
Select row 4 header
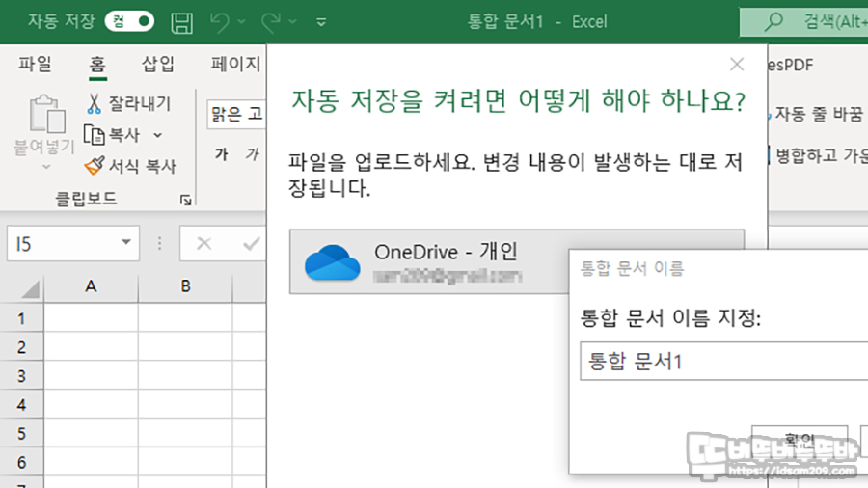21,405
